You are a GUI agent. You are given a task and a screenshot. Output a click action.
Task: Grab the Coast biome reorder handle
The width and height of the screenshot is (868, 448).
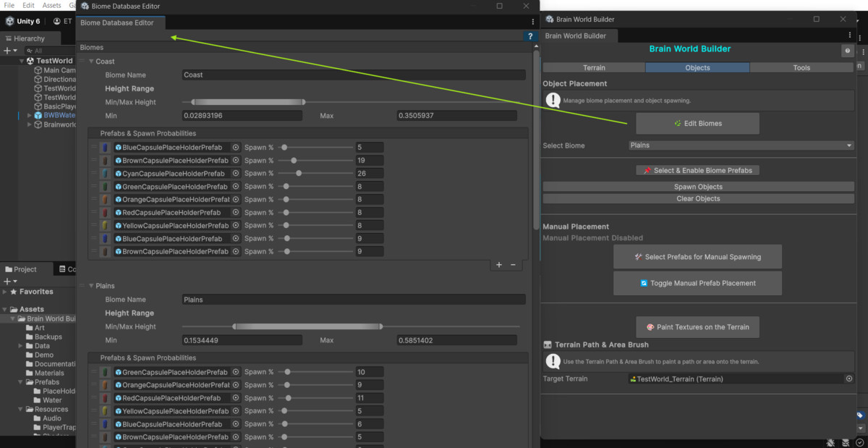point(83,62)
